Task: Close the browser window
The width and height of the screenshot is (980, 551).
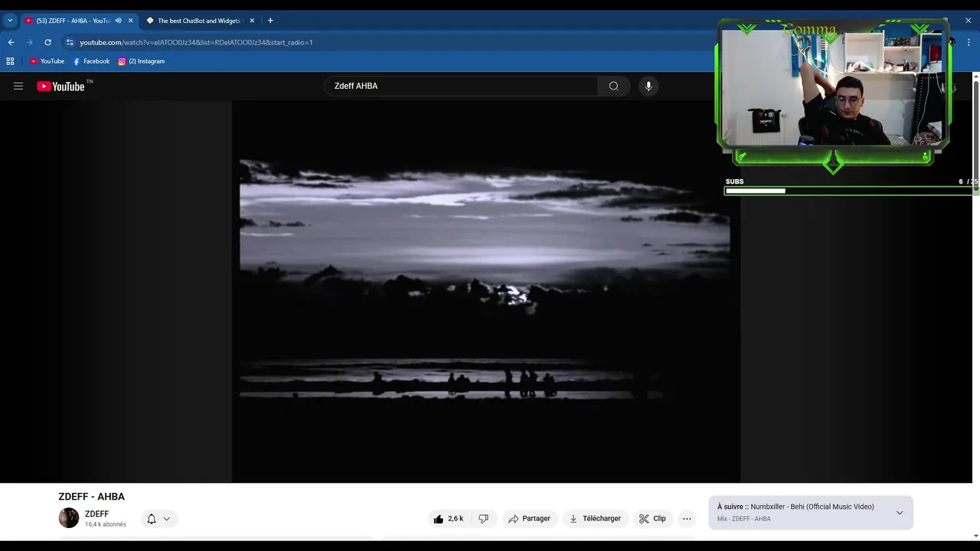Action: click(x=968, y=21)
